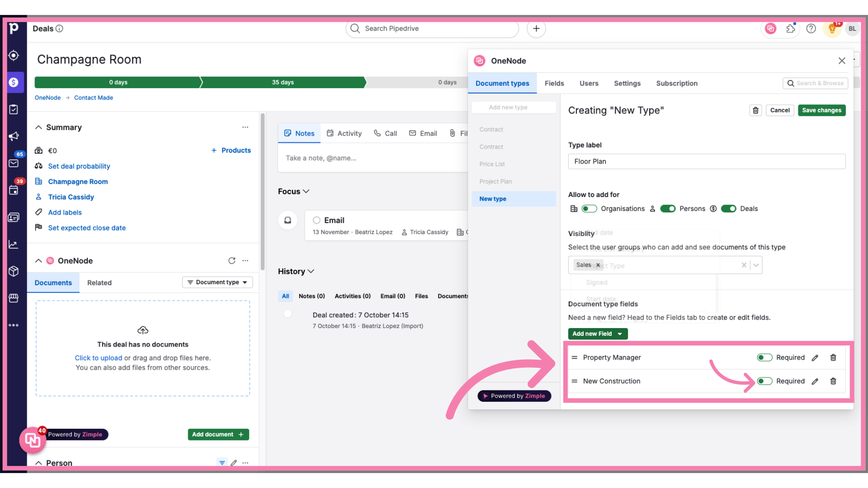Switch to the Subscription tab in OneNode
The width and height of the screenshot is (868, 488).
click(x=677, y=84)
